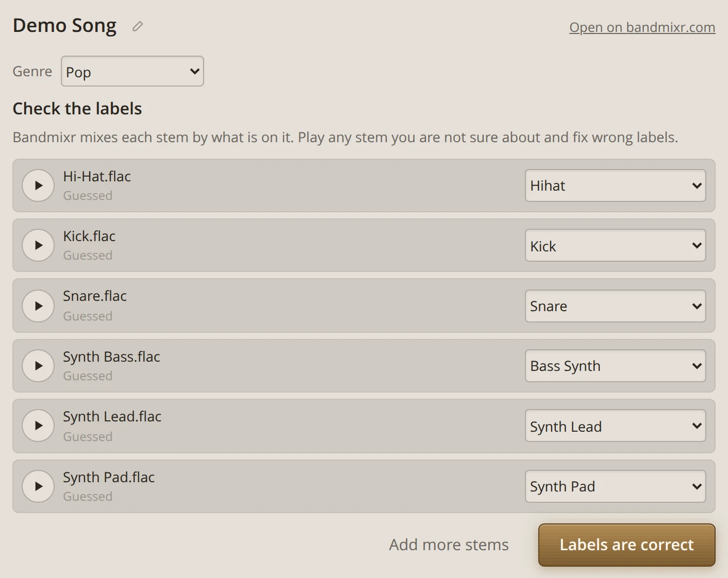Click Guessed under Synth Pad.flac
Viewport: 728px width, 578px height.
pyautogui.click(x=88, y=497)
